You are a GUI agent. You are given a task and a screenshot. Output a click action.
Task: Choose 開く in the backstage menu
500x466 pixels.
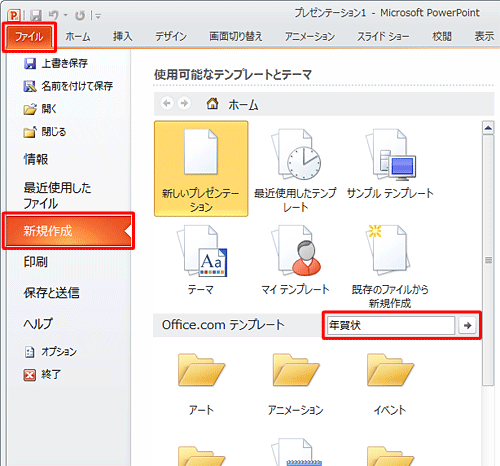coord(40,109)
